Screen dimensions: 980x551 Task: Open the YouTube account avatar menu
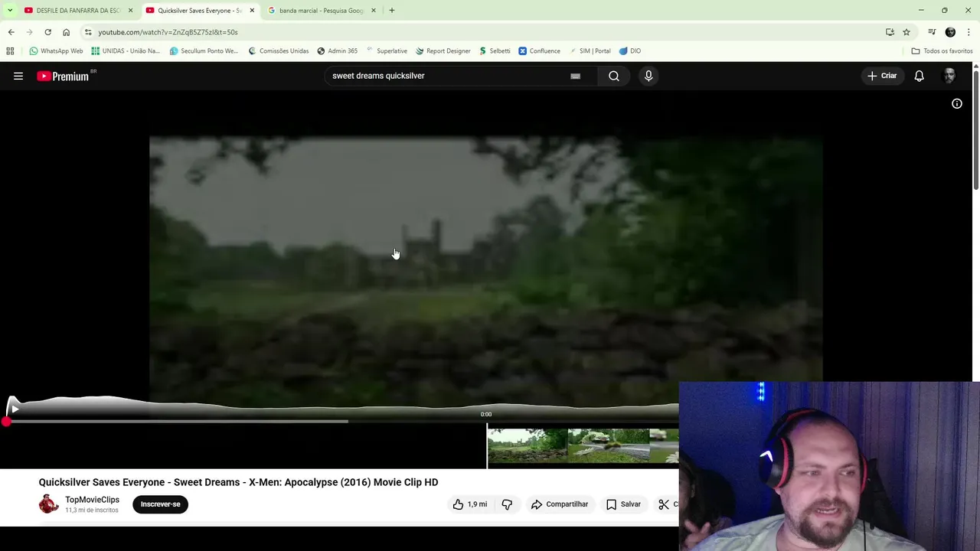point(949,76)
